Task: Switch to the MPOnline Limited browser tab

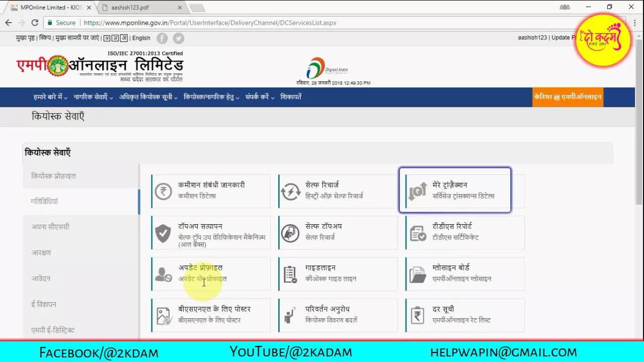Action: 49,7
